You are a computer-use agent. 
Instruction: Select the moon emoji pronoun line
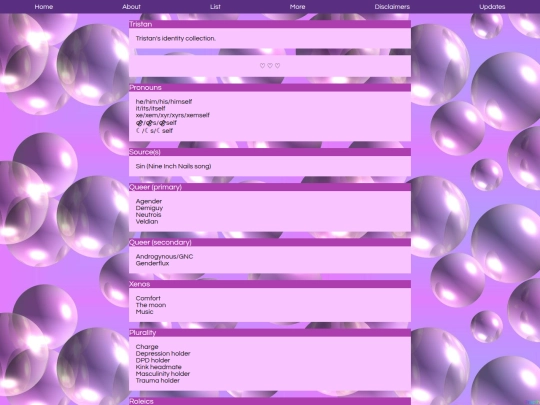(154, 131)
